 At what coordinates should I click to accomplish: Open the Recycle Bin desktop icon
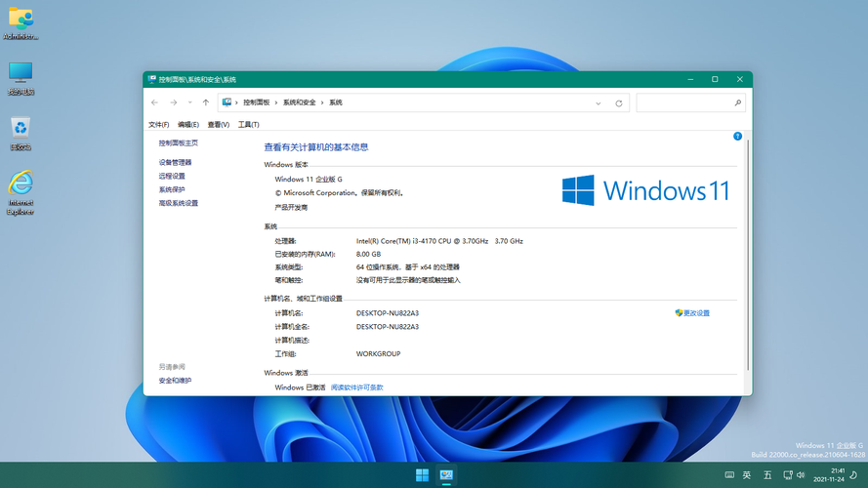point(21,134)
